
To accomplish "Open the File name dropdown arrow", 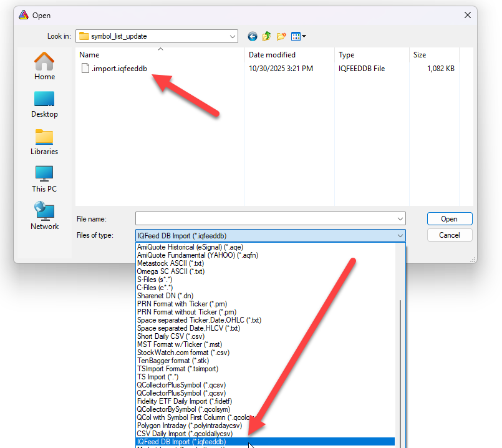I will pyautogui.click(x=400, y=218).
